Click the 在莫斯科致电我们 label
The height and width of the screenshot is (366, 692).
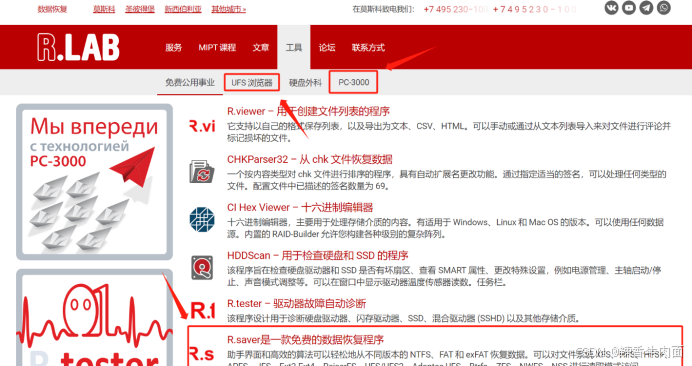pos(384,9)
